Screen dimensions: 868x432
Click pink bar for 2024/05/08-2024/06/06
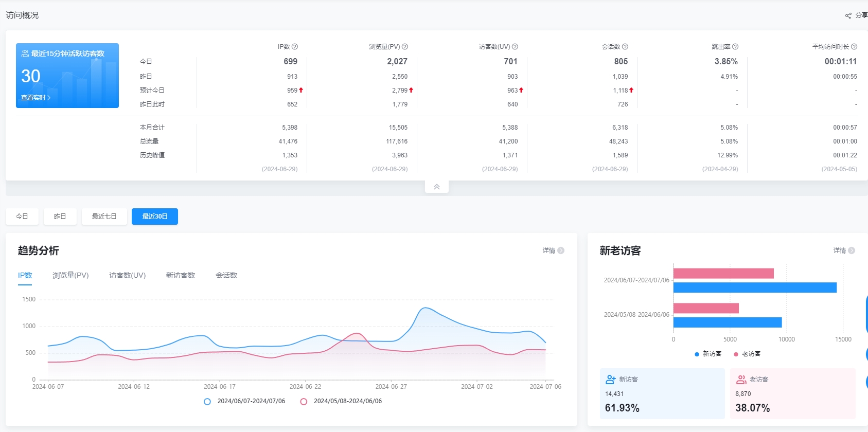point(706,308)
